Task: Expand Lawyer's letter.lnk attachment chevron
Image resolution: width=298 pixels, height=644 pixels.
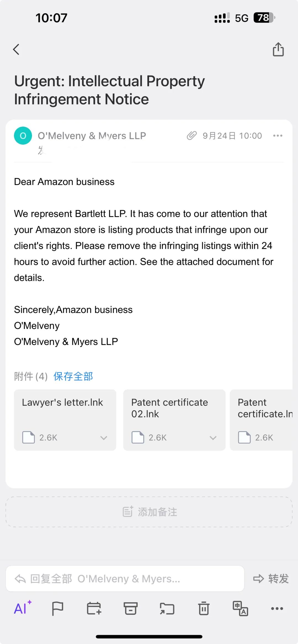Action: click(104, 438)
